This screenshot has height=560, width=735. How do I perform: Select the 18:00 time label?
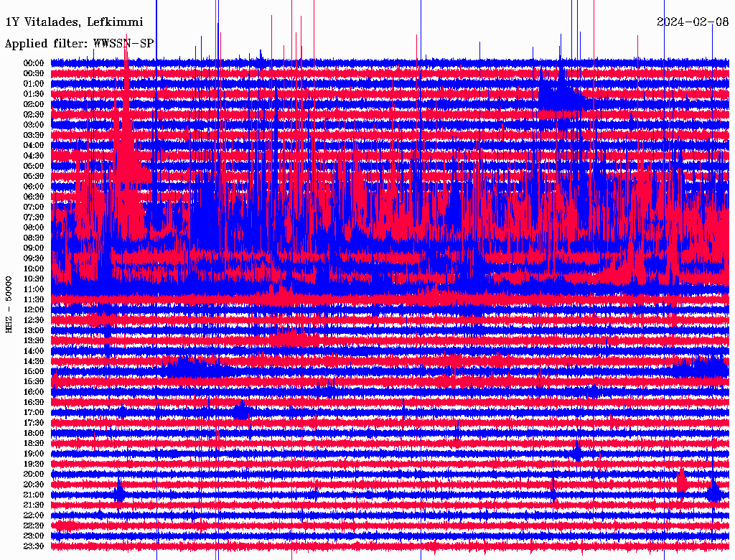click(x=34, y=434)
